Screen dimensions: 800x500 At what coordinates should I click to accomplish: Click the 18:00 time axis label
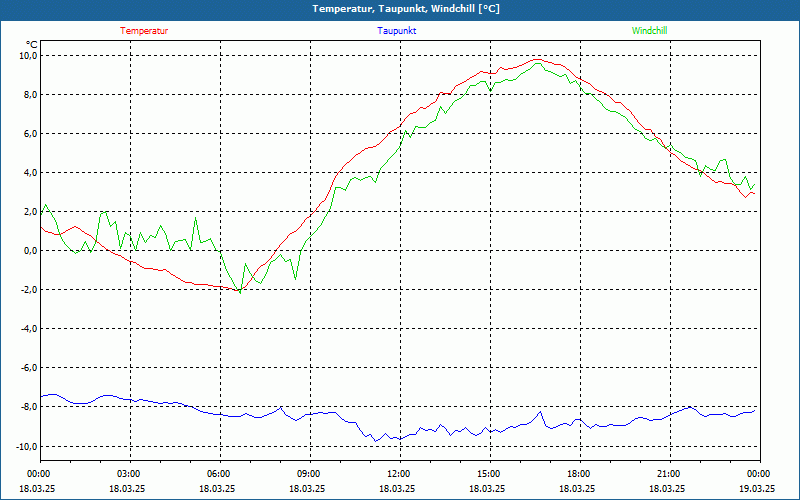(580, 474)
